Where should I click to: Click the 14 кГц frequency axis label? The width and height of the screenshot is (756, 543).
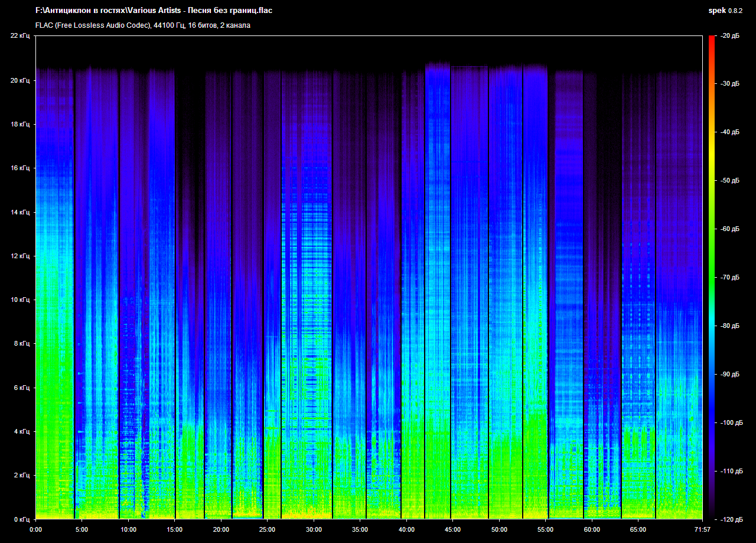coord(19,212)
